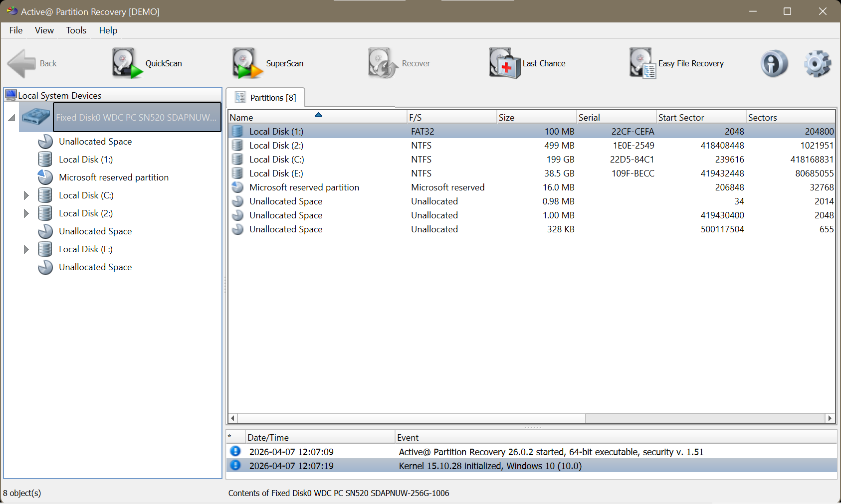
Task: Expand the Local Disk (C:) tree node
Action: point(26,195)
